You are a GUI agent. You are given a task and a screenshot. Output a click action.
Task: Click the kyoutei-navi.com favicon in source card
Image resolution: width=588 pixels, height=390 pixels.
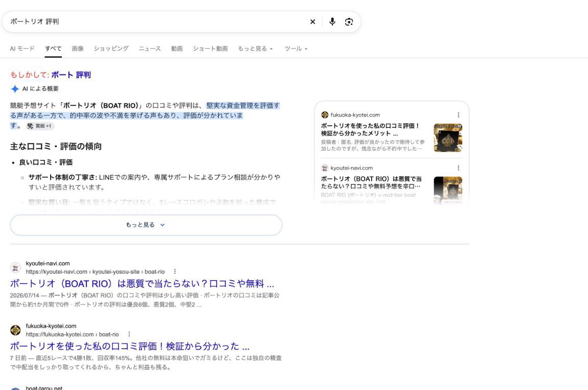(x=325, y=168)
